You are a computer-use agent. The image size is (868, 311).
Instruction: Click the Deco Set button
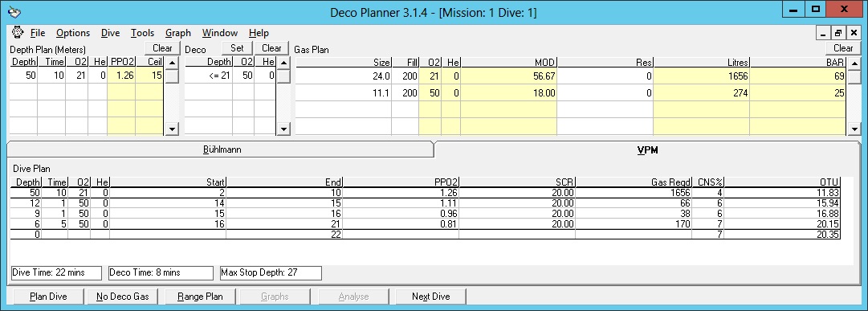(237, 48)
